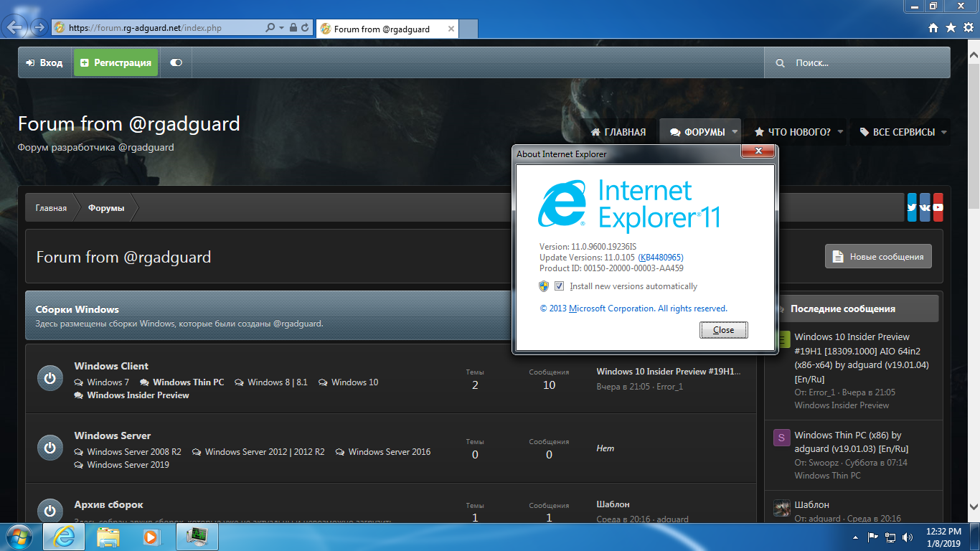The height and width of the screenshot is (551, 980).
Task: Open the Windows Insider Preview subforum link
Action: (x=138, y=395)
